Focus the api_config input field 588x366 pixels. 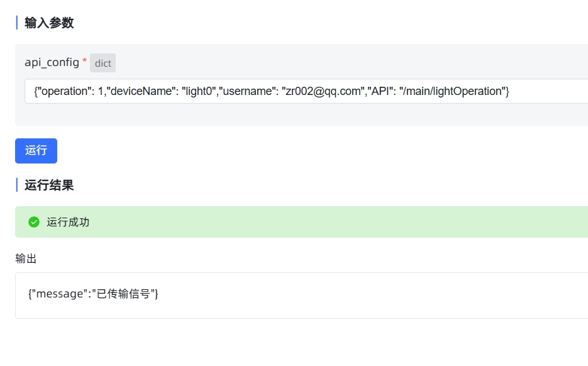[x=306, y=91]
